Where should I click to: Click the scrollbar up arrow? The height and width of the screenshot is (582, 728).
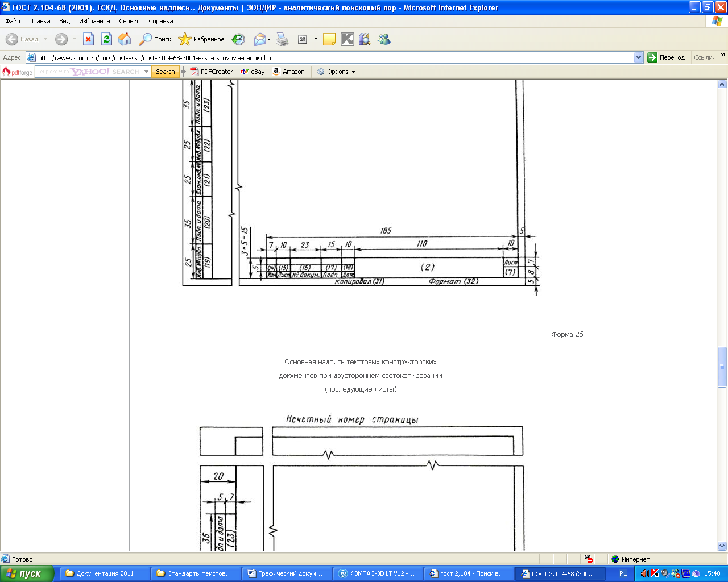pyautogui.click(x=722, y=85)
